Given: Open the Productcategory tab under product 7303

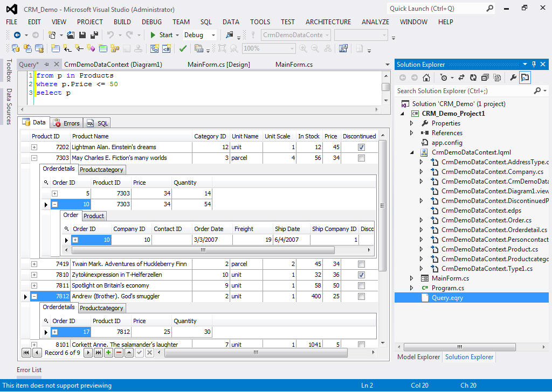Looking at the screenshot, I should 101,170.
